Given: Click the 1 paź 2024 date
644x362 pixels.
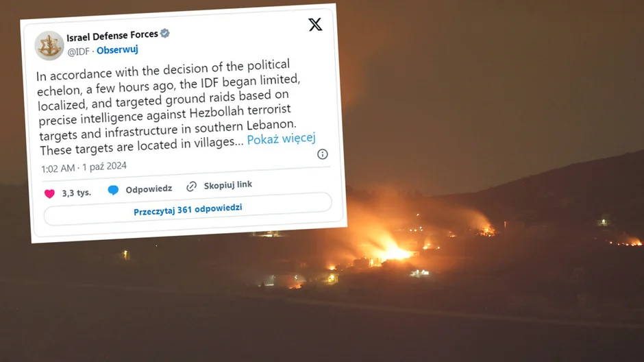Looking at the screenshot, I should 104,167.
